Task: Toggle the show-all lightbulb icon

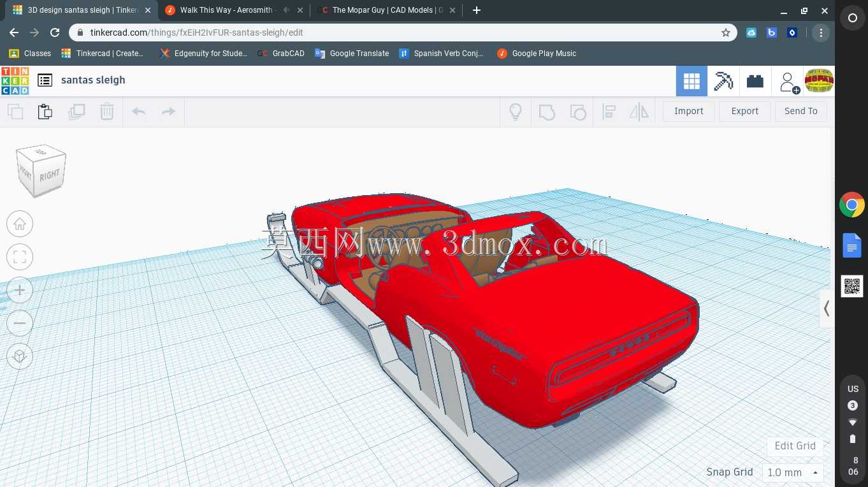Action: [x=516, y=112]
